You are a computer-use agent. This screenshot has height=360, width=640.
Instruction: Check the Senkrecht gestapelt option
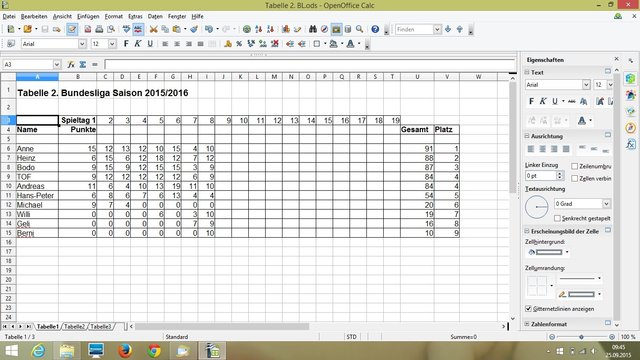(x=557, y=218)
